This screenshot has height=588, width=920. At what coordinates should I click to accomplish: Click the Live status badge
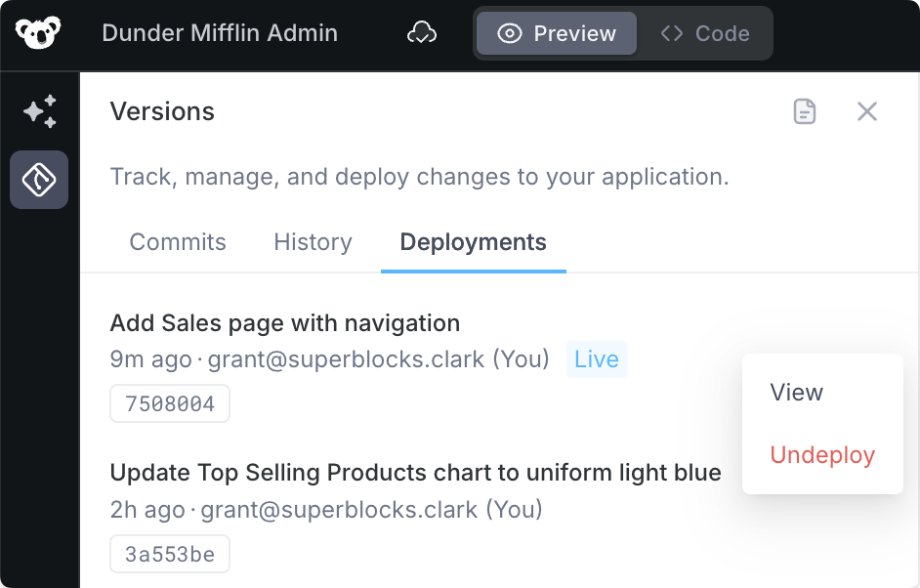click(x=596, y=359)
